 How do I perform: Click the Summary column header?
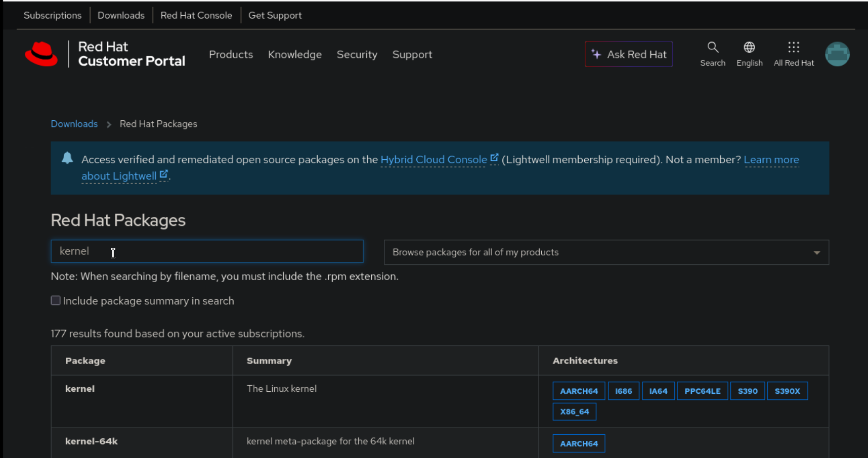(x=269, y=360)
